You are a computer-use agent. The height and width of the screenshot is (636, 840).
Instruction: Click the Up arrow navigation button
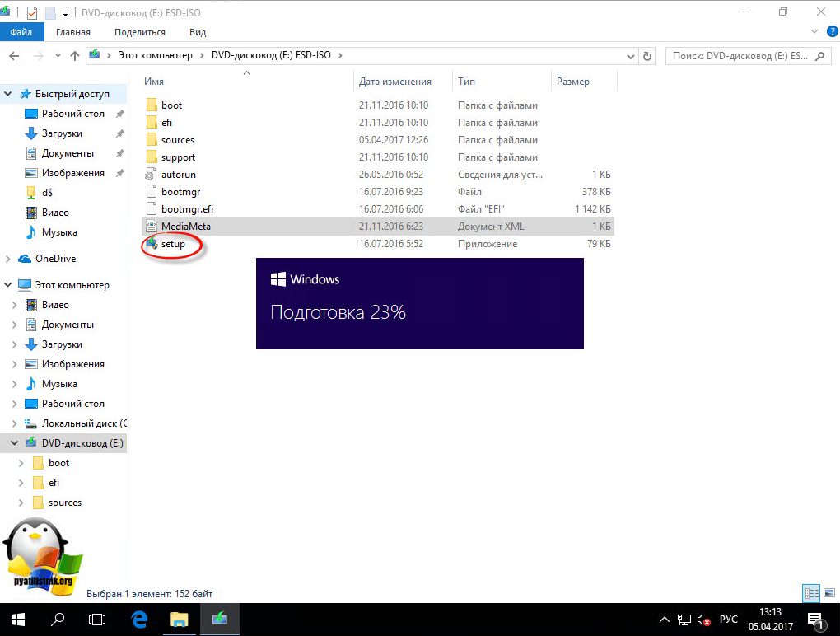click(75, 56)
